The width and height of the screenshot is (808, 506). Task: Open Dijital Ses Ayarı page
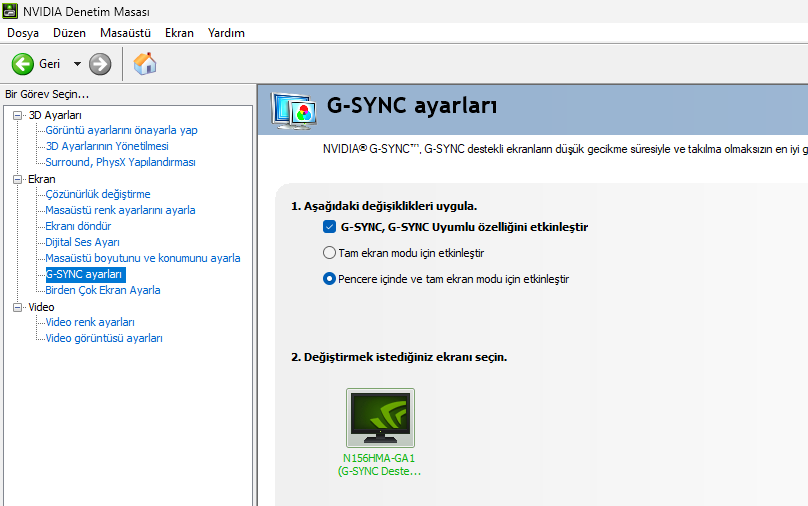pyautogui.click(x=82, y=242)
